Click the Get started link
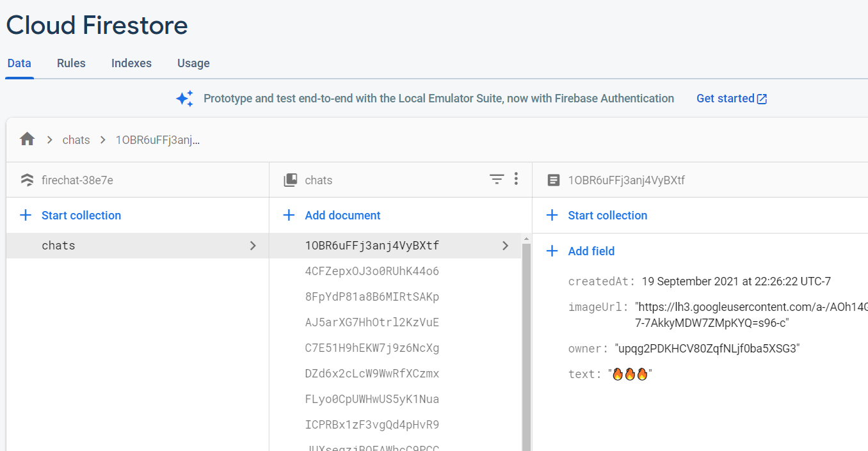 point(725,98)
